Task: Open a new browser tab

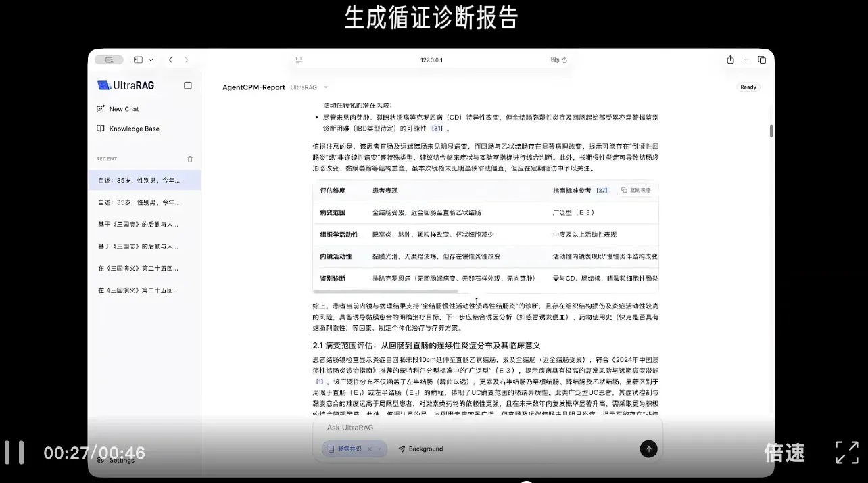Action: (746, 60)
